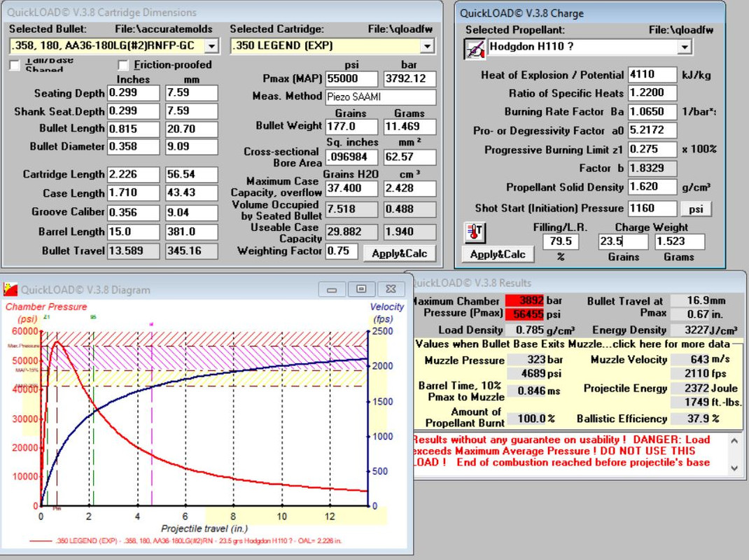Edit Bullet Weight grains field 177.0

[351, 127]
